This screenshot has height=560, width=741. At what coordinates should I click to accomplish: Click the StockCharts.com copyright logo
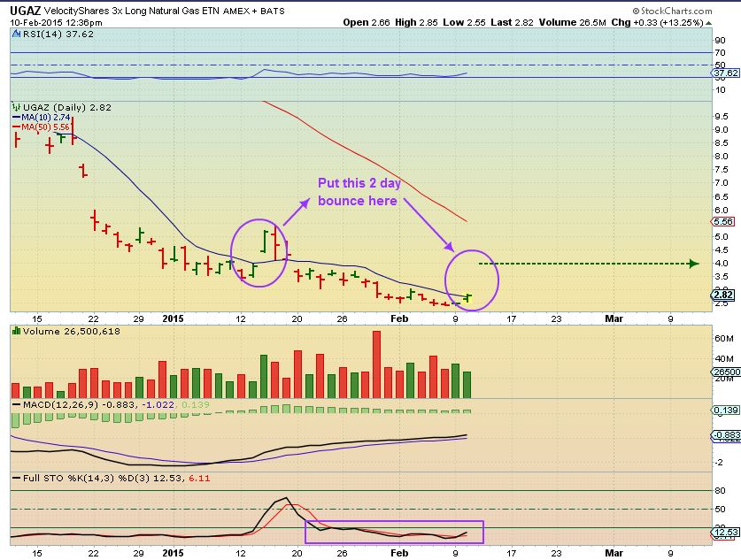coord(672,11)
